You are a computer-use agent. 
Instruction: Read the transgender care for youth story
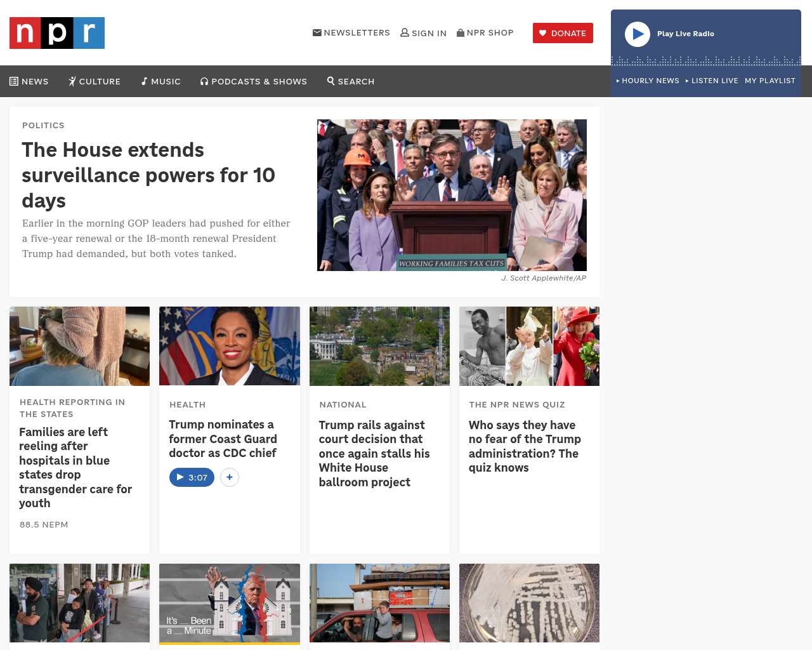tap(75, 467)
